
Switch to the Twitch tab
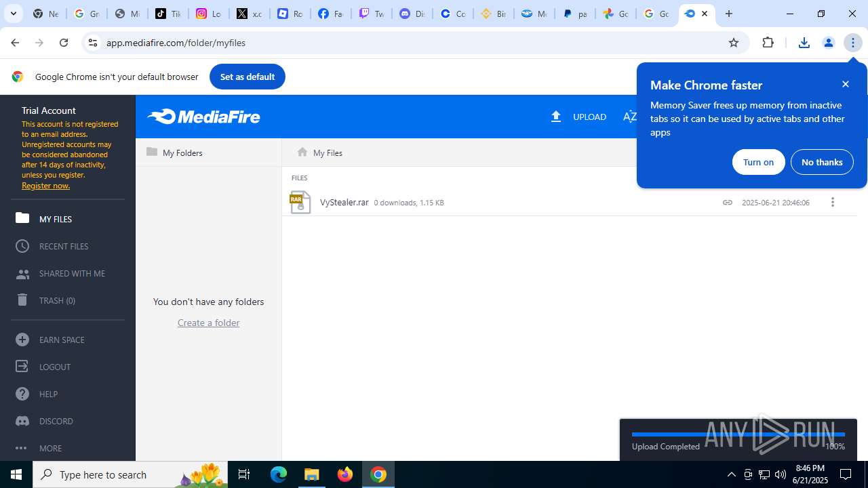tap(371, 14)
